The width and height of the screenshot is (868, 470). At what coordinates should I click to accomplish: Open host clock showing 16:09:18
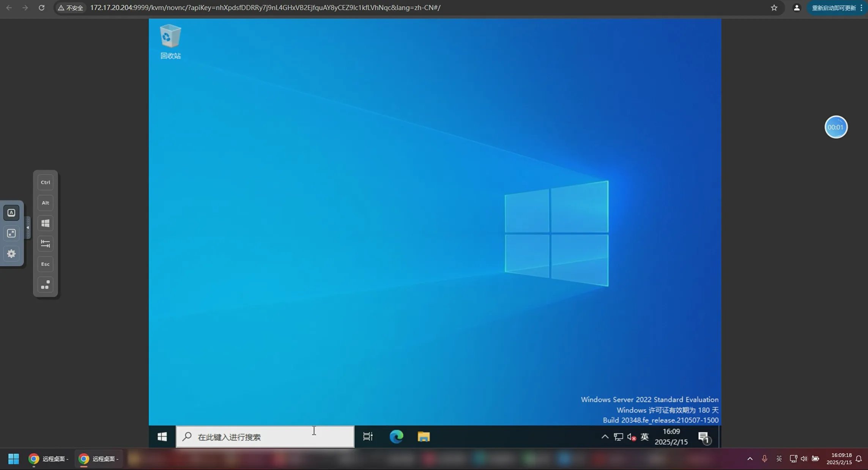coord(839,459)
